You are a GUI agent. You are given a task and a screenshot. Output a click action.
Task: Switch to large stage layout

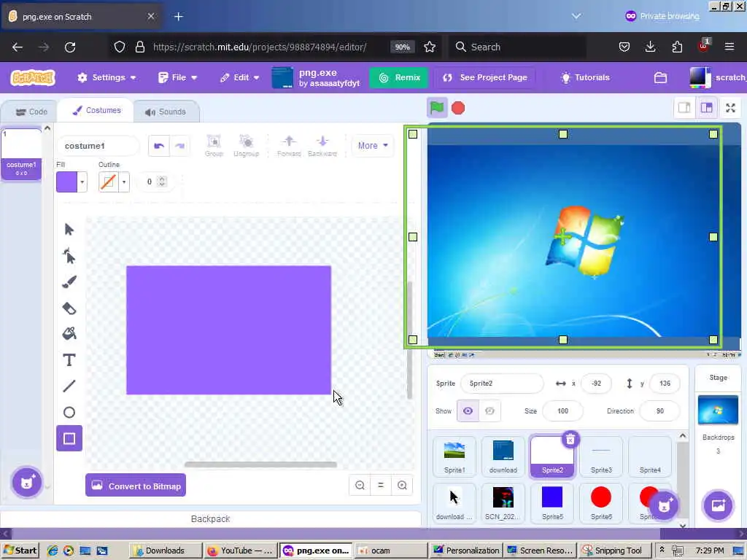click(706, 108)
